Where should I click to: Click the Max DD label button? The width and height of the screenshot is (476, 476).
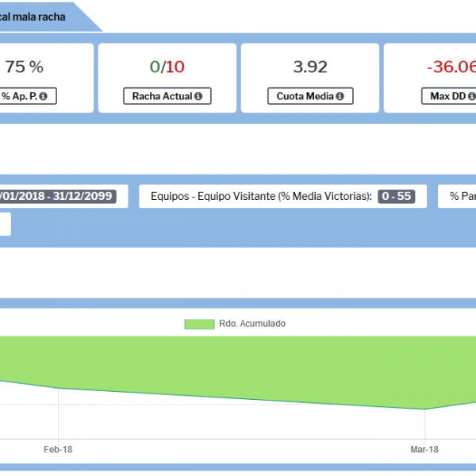tap(442, 96)
